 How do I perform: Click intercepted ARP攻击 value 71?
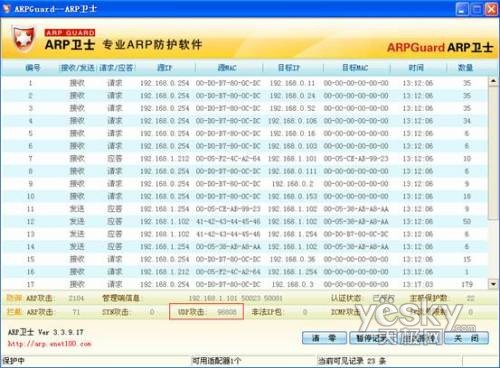click(x=76, y=312)
